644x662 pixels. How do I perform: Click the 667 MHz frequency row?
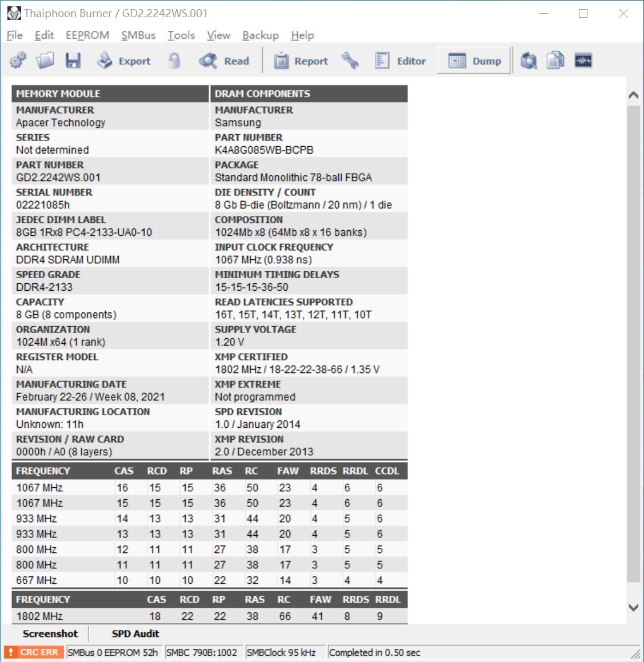[x=210, y=580]
